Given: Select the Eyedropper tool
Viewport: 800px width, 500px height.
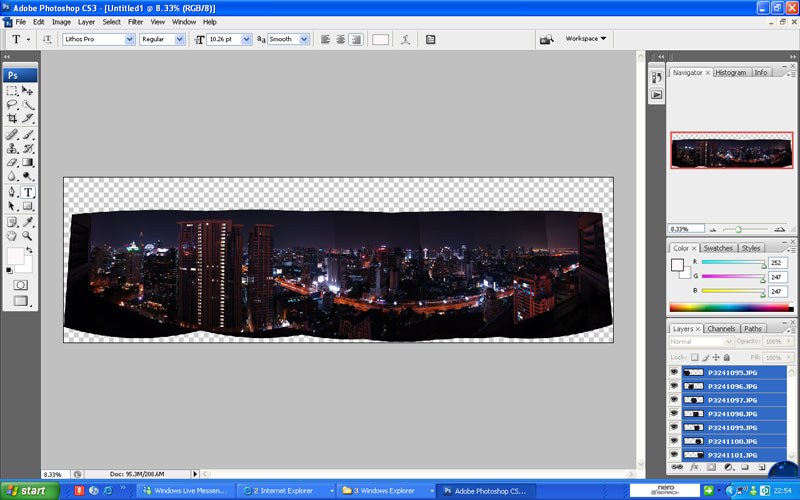Looking at the screenshot, I should tap(28, 222).
